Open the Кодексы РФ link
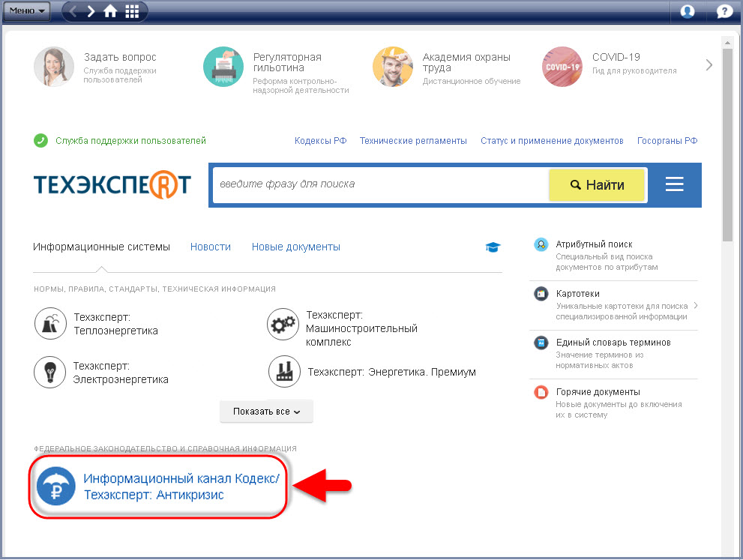The width and height of the screenshot is (743, 560). pyautogui.click(x=320, y=141)
